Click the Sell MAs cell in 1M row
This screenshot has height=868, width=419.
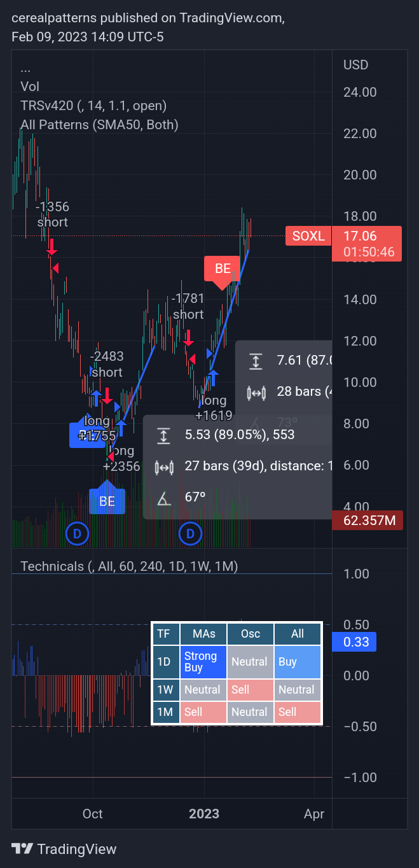[203, 712]
